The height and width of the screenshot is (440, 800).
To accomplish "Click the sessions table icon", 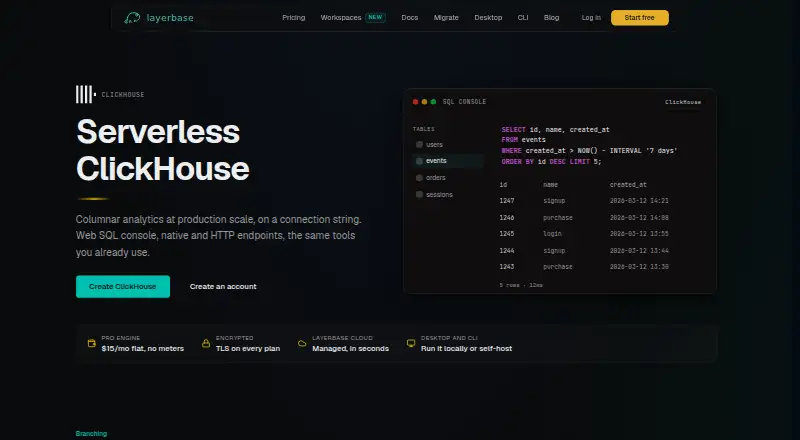I will [x=419, y=194].
